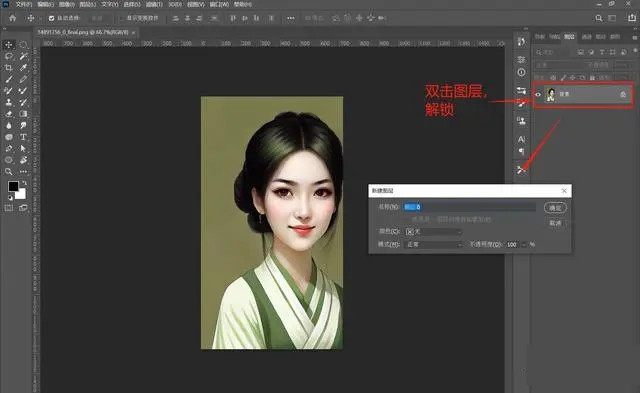The width and height of the screenshot is (640, 393).
Task: Open the History panel icon in dock
Action: pos(521,42)
